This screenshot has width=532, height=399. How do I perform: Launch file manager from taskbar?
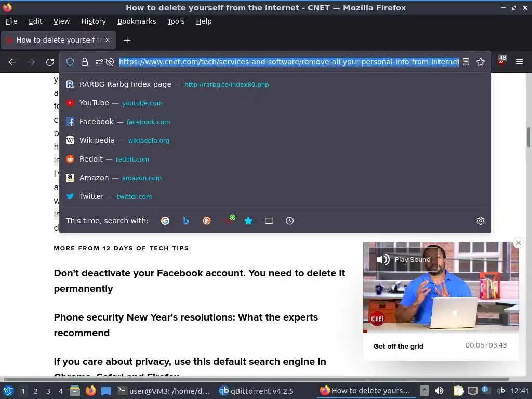click(75, 391)
